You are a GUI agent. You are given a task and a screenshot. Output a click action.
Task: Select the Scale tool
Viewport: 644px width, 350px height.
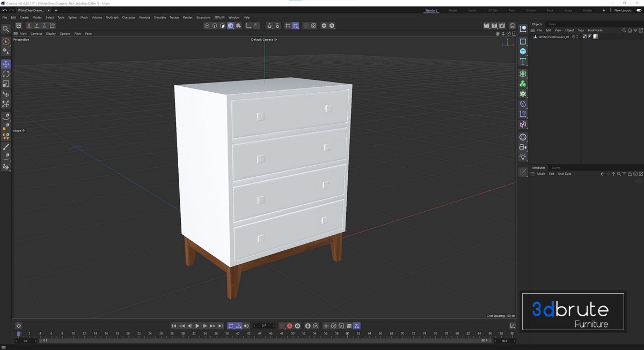[x=6, y=84]
